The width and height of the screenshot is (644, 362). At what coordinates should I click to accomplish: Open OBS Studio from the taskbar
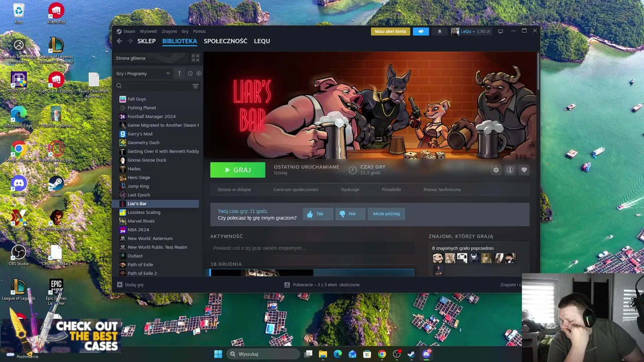click(x=397, y=354)
